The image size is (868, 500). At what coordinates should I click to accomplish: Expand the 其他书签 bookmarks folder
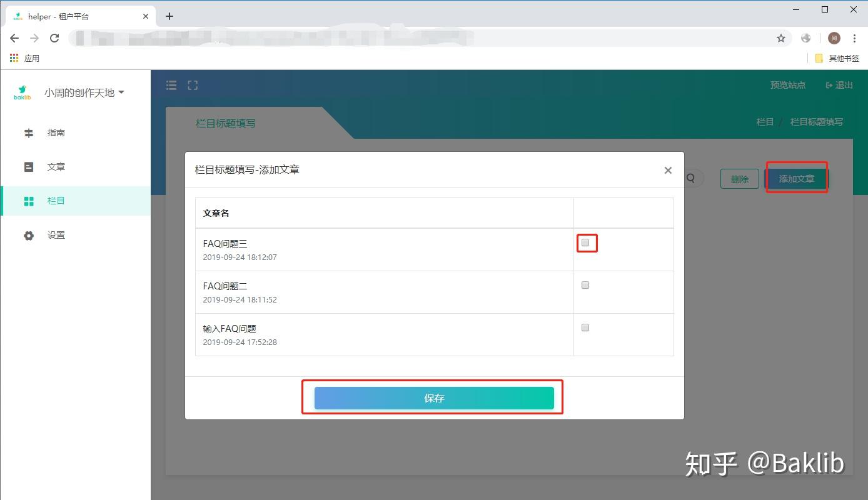pos(837,58)
